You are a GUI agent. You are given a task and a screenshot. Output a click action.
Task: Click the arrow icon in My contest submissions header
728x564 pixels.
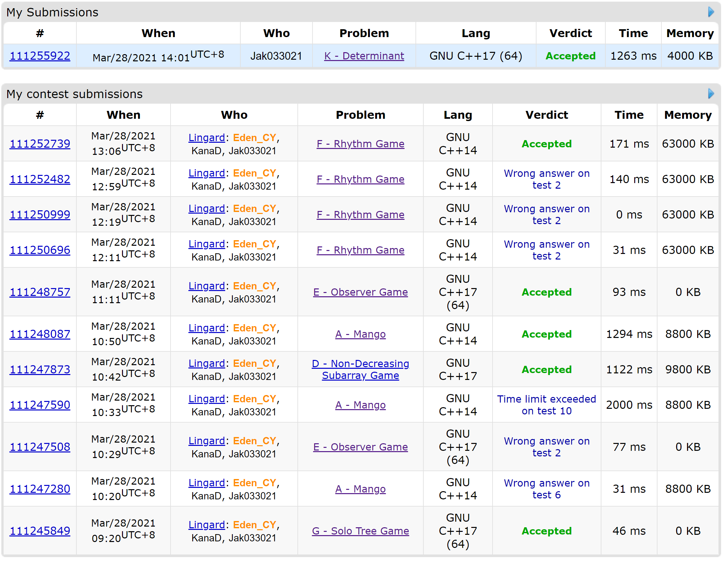pyautogui.click(x=711, y=94)
